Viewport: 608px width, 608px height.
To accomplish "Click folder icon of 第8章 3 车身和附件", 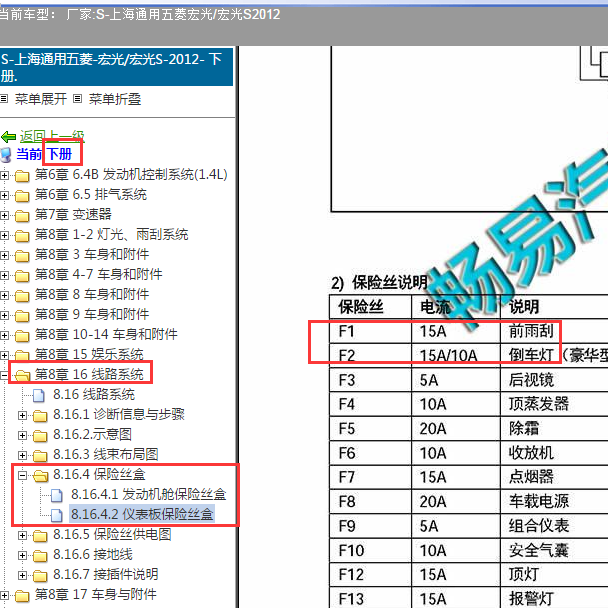I will click(22, 256).
